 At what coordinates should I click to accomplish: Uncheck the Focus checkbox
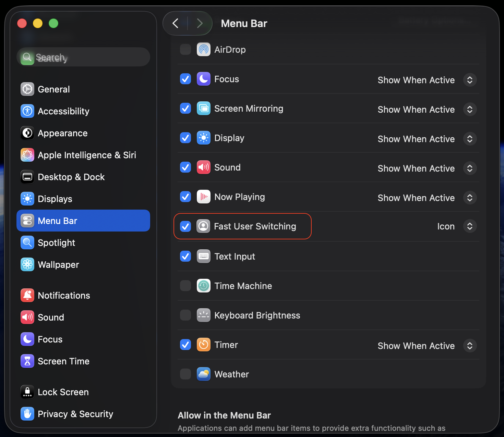coord(185,79)
